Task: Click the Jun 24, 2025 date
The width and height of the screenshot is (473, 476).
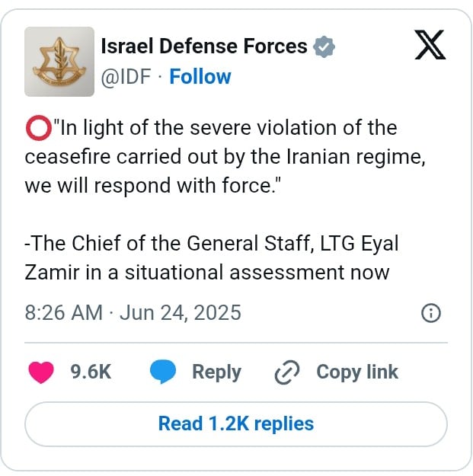Action: coord(181,313)
